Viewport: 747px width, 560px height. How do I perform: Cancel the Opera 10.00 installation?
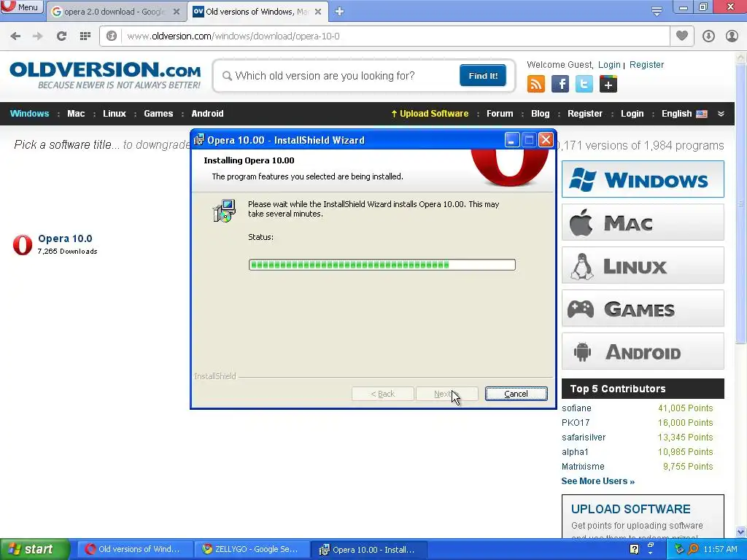pos(516,394)
